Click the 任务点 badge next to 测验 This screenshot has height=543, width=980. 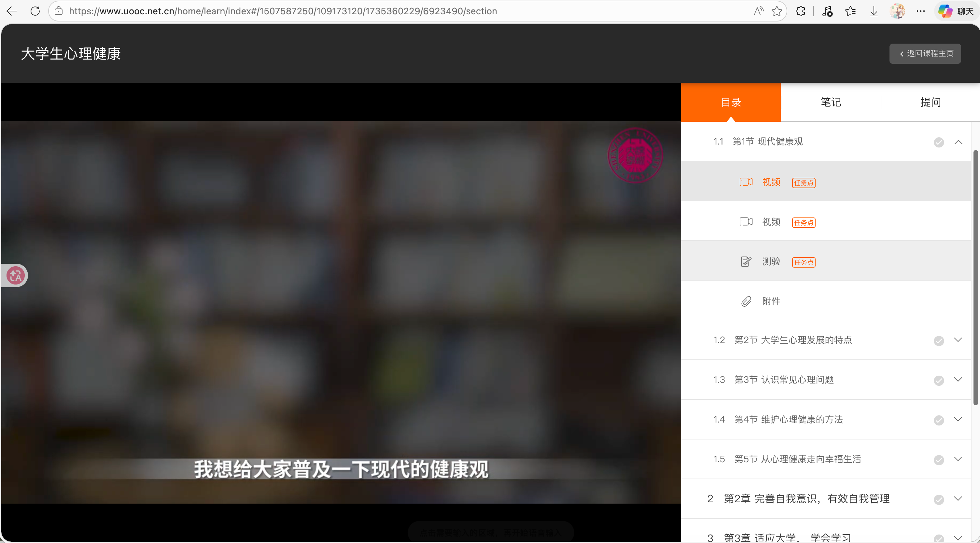coord(804,263)
